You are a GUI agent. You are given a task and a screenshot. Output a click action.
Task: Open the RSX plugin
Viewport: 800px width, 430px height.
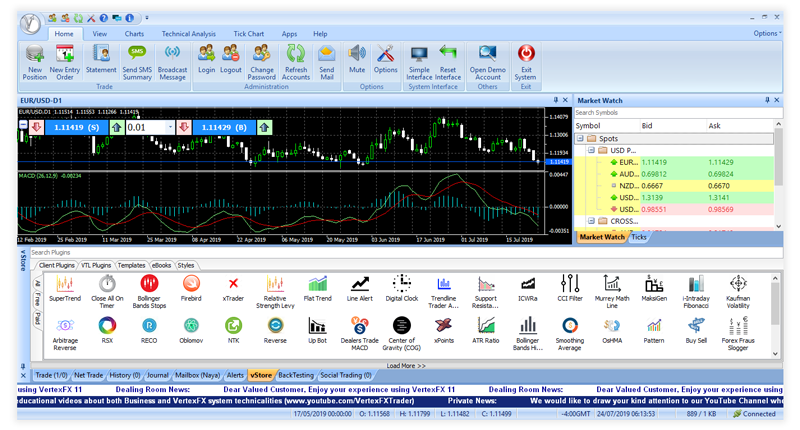[x=107, y=330]
